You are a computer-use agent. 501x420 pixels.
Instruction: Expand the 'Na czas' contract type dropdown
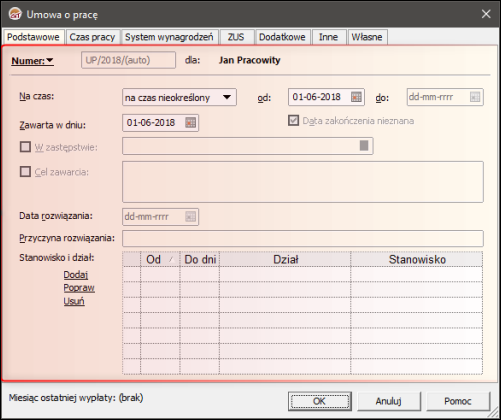tap(227, 97)
